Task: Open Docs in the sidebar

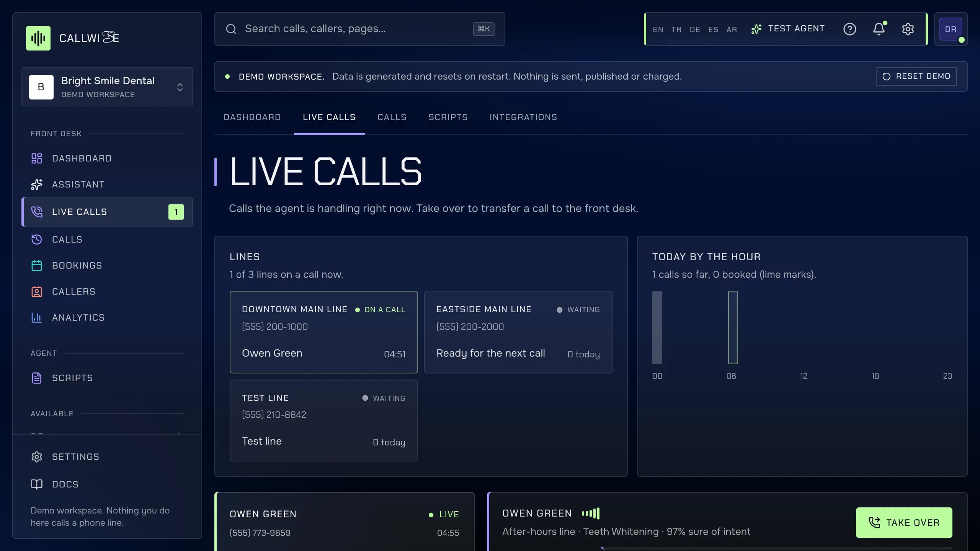Action: (x=107, y=484)
